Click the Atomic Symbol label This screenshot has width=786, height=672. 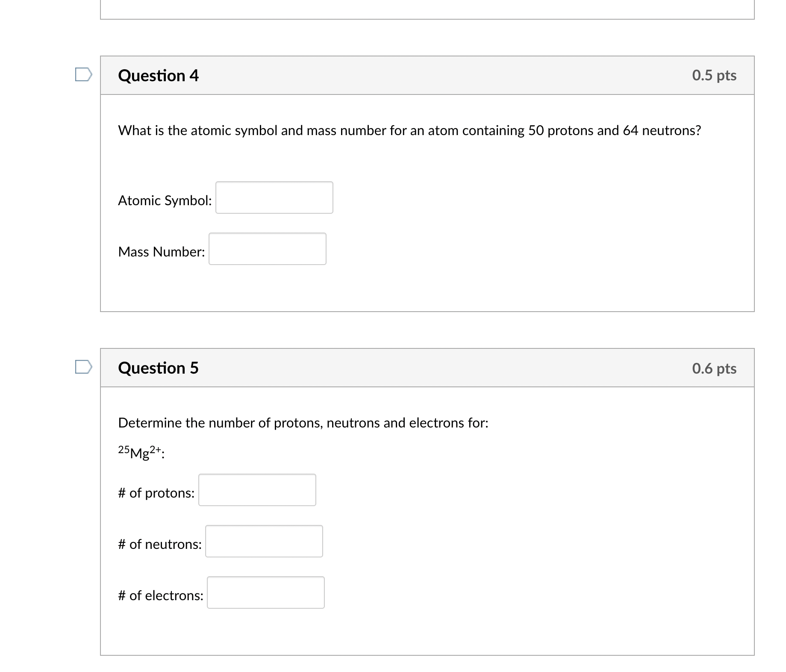165,200
